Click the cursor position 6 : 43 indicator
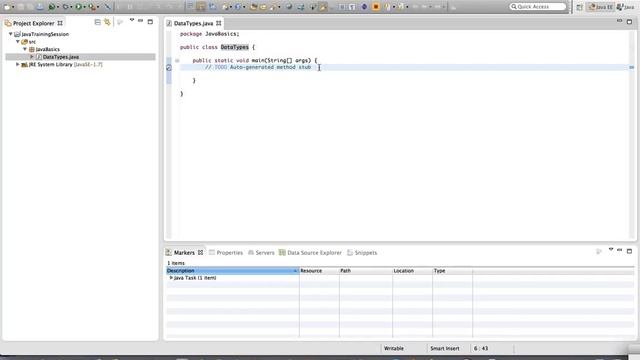Viewport: 640px width, 360px height. (481, 348)
